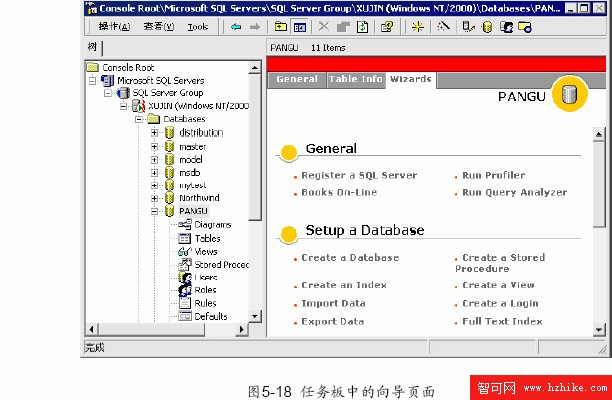Start the Create a View wizard

(x=498, y=285)
